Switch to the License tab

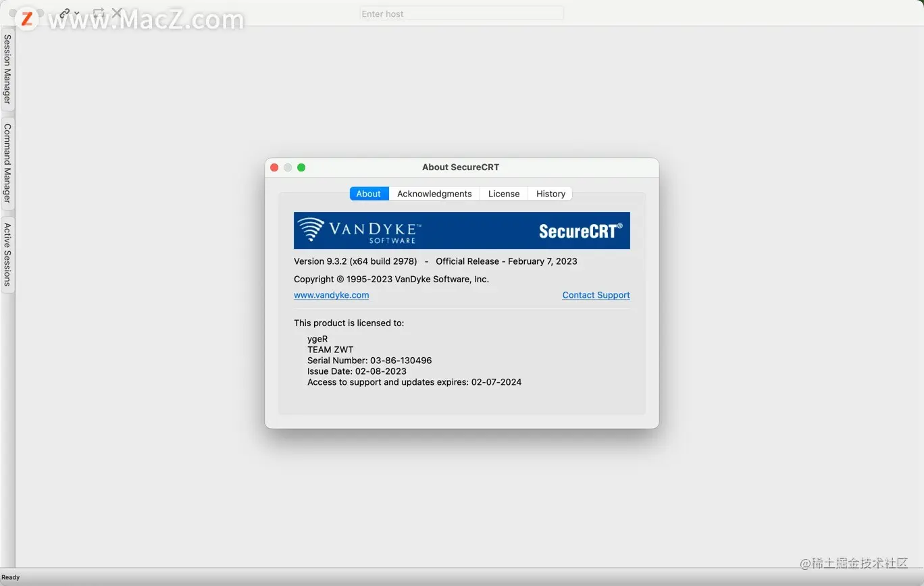(504, 194)
